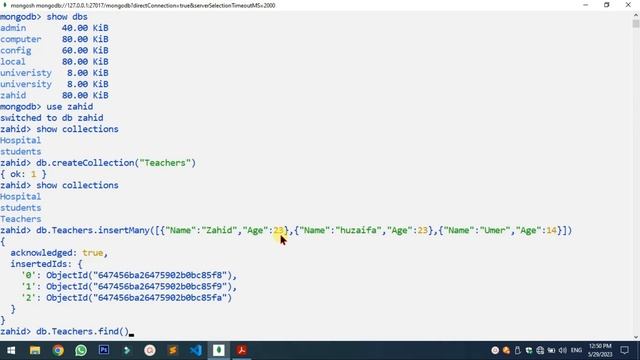Click 'zahid' in the database list
This screenshot has width=640, height=360.
(13, 96)
